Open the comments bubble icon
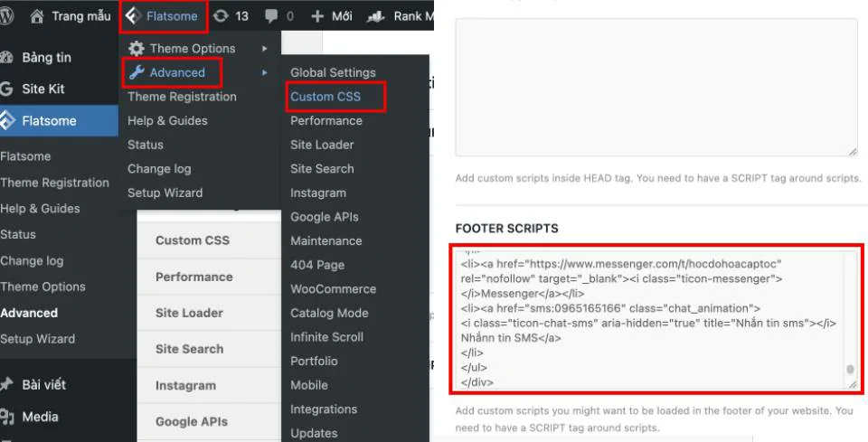Screen dimensions: 868x442 click(x=270, y=15)
